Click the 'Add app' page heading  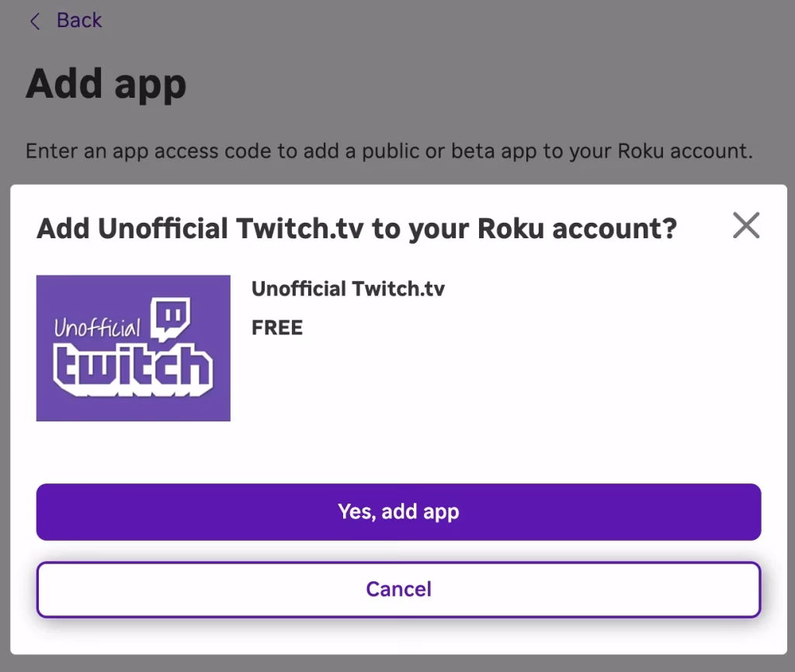[106, 84]
